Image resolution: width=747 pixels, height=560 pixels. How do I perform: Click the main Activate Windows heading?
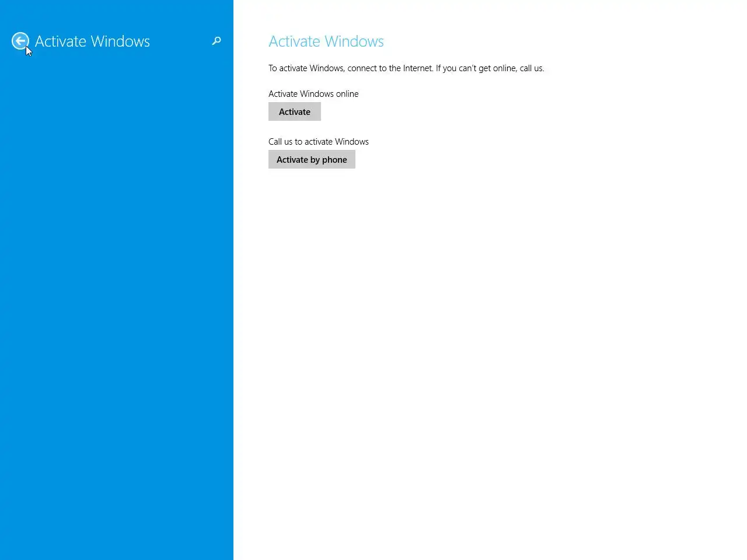click(326, 41)
